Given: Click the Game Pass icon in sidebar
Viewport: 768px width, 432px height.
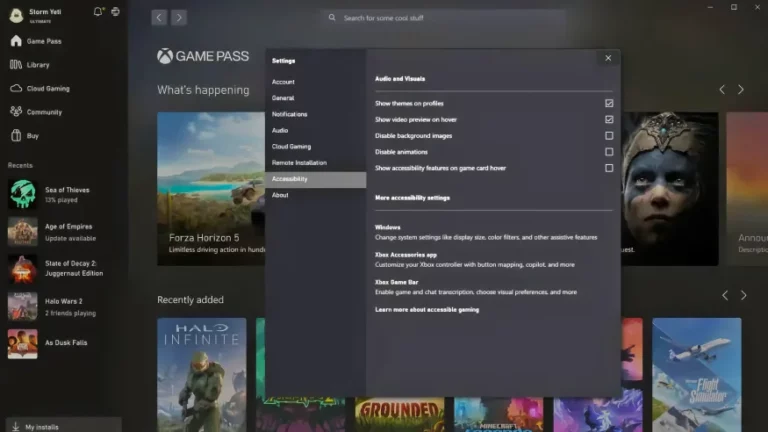Looking at the screenshot, I should (x=16, y=41).
